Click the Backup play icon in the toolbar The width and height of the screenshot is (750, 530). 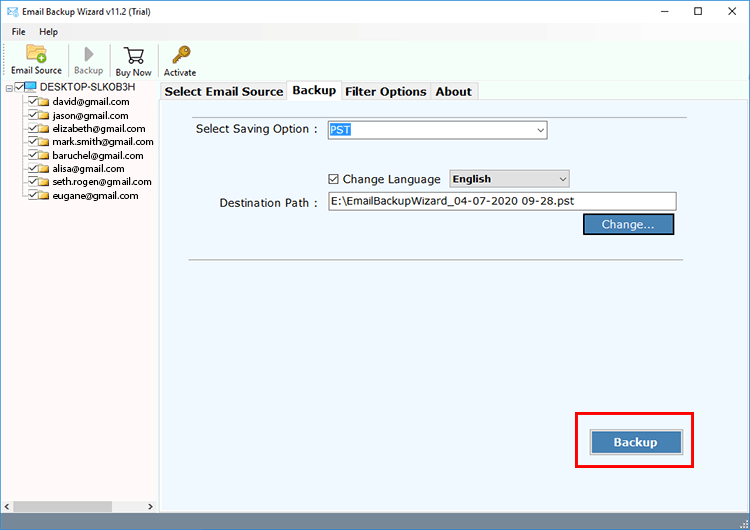[x=88, y=54]
